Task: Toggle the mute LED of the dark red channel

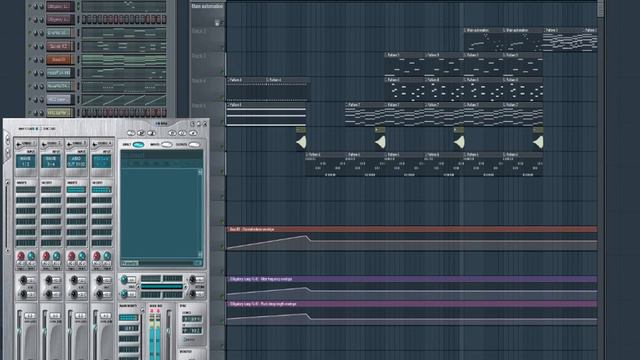Action: click(30, 46)
